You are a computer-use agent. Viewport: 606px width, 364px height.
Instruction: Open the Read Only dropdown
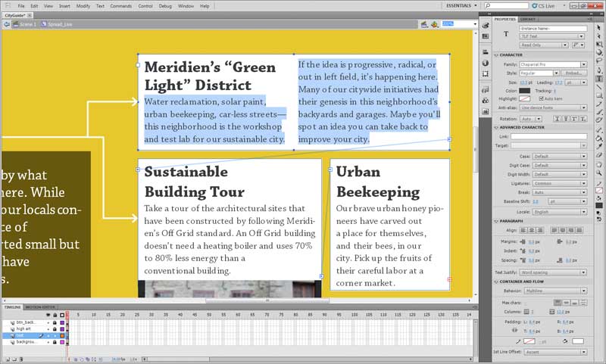pos(543,45)
